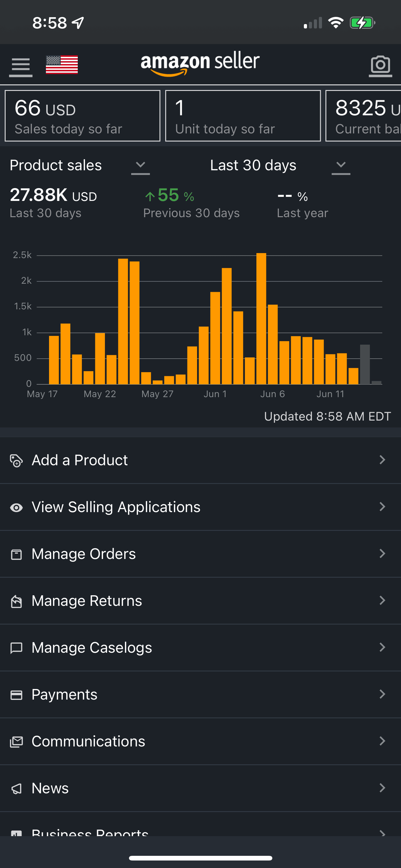Tap the News megaphone icon
401x868 pixels.
point(16,788)
